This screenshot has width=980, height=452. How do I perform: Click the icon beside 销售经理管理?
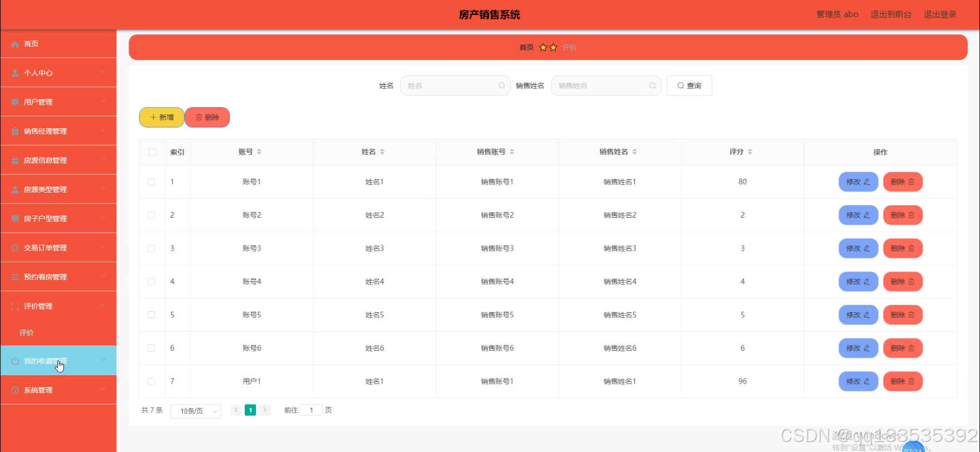[x=15, y=131]
